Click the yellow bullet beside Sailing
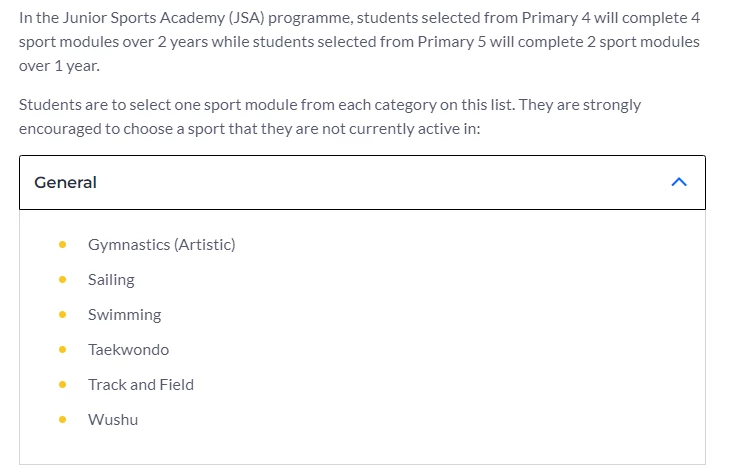 tap(63, 280)
